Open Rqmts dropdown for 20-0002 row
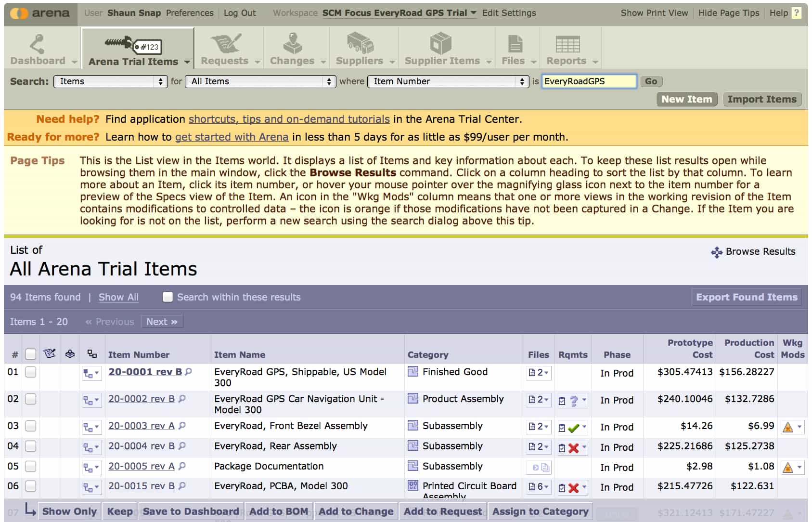The height and width of the screenshot is (522, 812). point(573,400)
